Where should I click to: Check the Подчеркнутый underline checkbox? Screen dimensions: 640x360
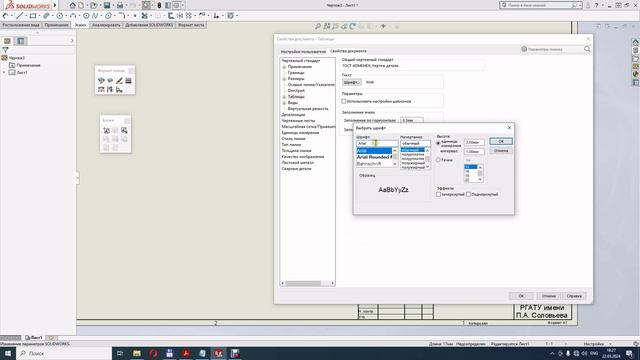point(469,194)
